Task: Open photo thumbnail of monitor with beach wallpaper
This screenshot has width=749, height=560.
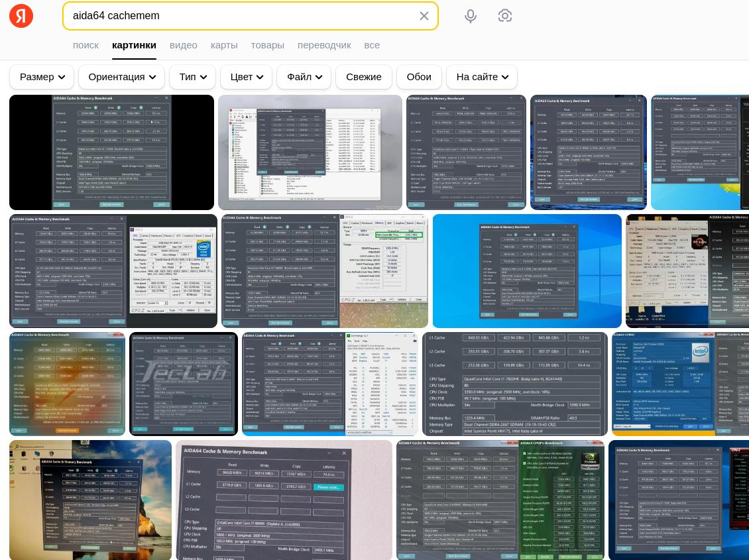Action: 90,500
